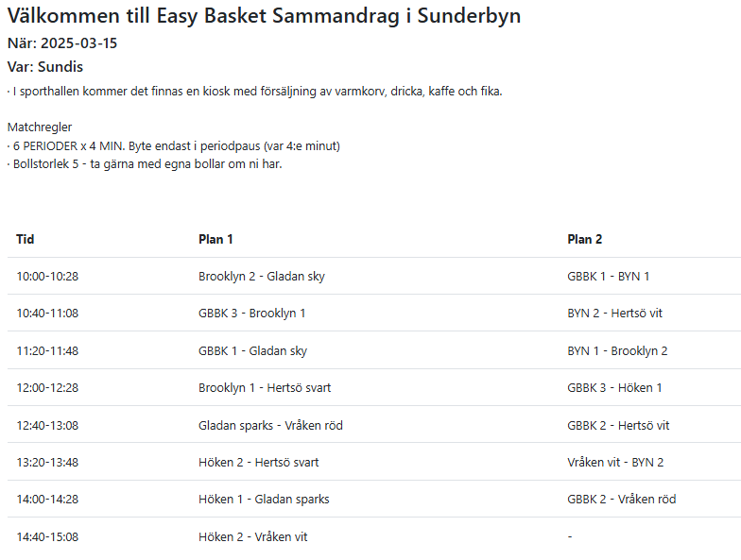
Task: Click the date line 'När: 2025-03-15'
Action: click(62, 43)
